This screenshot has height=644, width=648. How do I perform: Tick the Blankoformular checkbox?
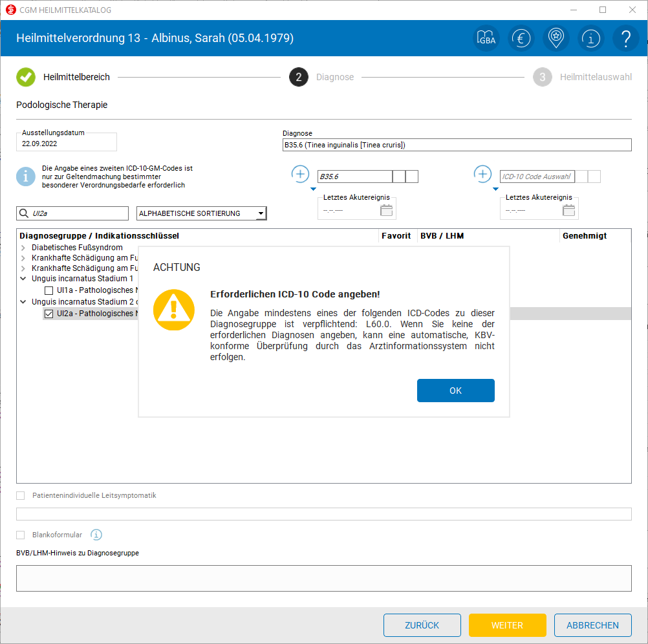[20, 535]
